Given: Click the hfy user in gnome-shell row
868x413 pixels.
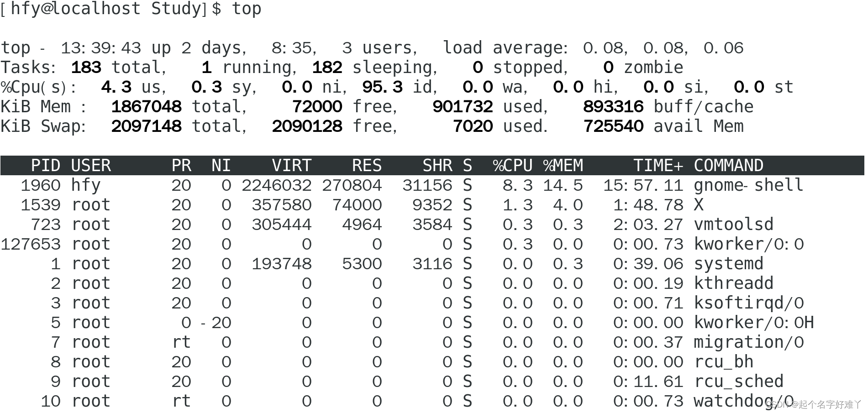Looking at the screenshot, I should pos(86,185).
